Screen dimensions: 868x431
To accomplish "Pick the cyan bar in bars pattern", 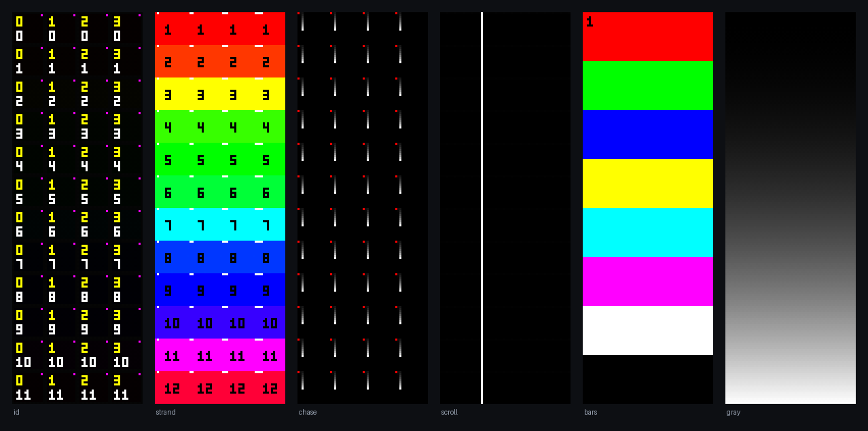I will pos(648,232).
